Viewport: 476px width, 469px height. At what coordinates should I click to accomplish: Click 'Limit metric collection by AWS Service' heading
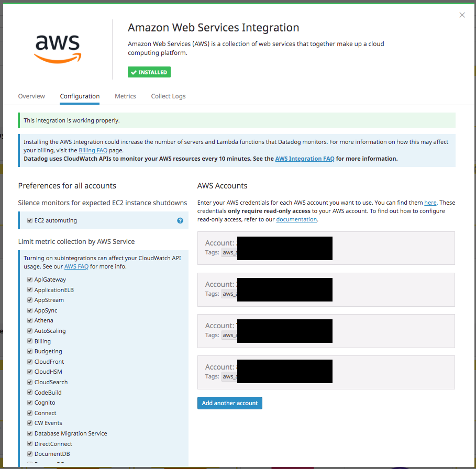(76, 241)
